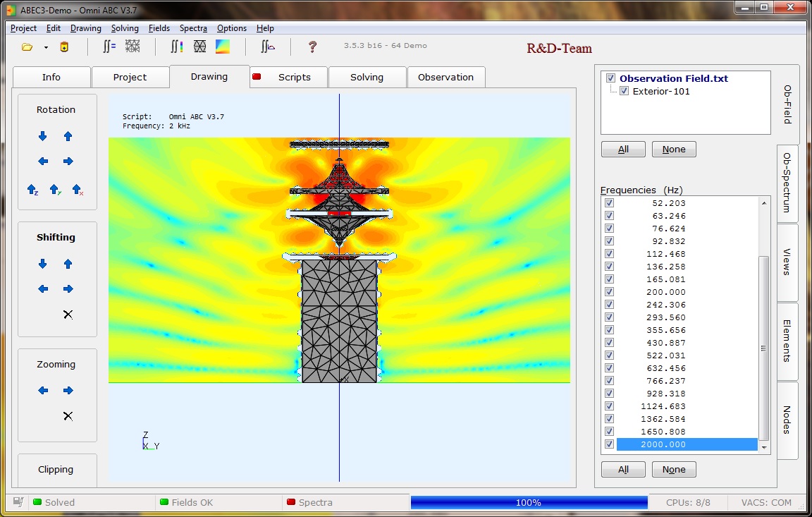This screenshot has width=812, height=517.
Task: Click All button below frequencies list
Action: click(623, 469)
